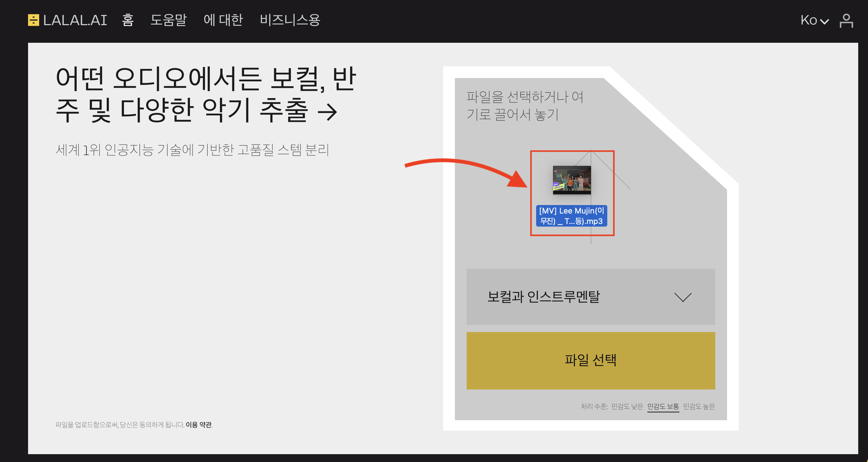Select 민감도 낮은 processing level
This screenshot has width=868, height=462.
coord(627,406)
